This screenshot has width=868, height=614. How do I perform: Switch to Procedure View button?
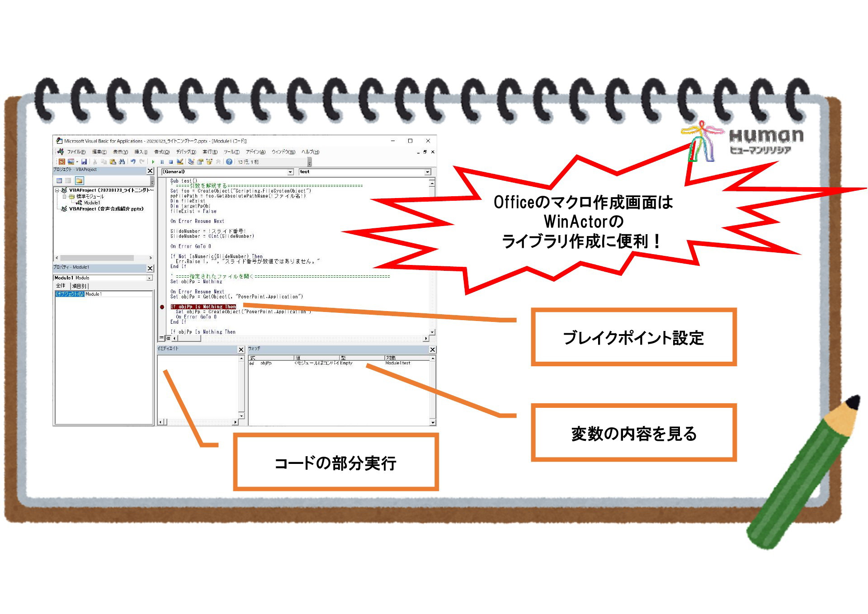[x=161, y=338]
